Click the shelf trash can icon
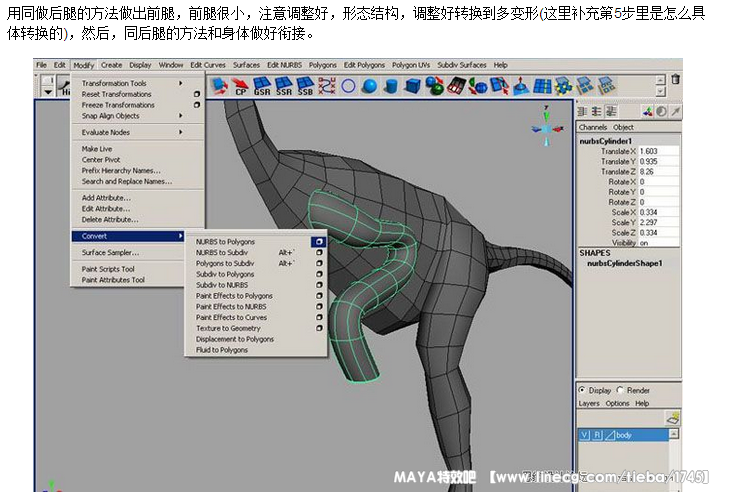The width and height of the screenshot is (743, 494). [x=676, y=80]
